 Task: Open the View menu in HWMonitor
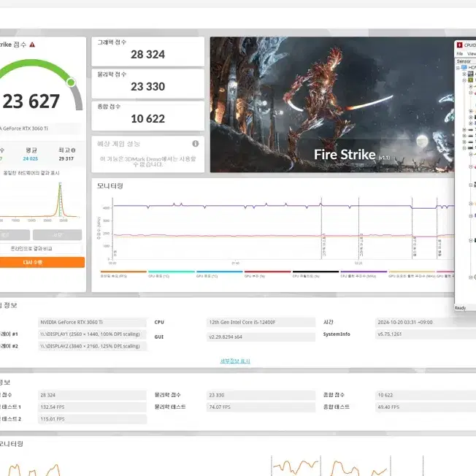(472, 54)
